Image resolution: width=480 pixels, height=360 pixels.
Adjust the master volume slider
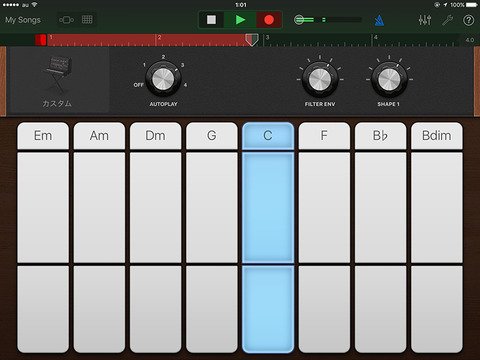tap(327, 20)
